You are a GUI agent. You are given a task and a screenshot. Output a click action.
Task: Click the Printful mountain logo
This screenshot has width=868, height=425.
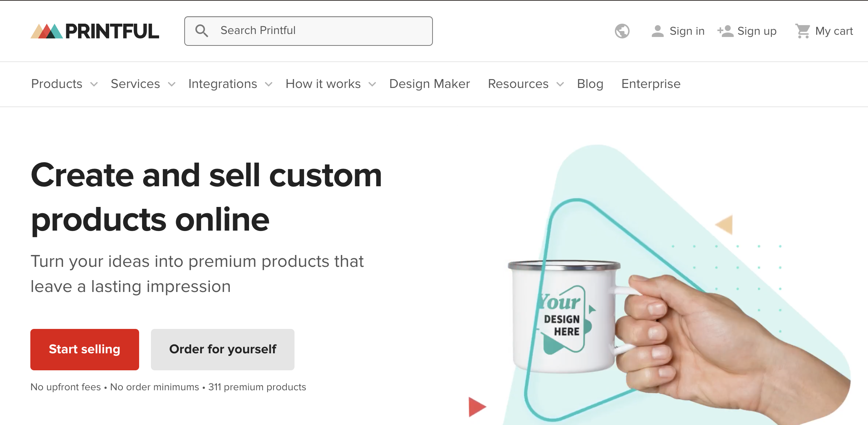47,31
